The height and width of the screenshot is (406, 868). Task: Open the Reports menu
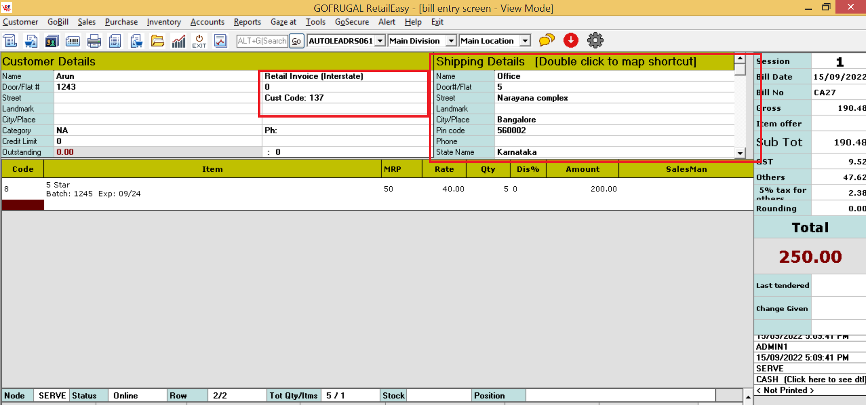[x=247, y=22]
